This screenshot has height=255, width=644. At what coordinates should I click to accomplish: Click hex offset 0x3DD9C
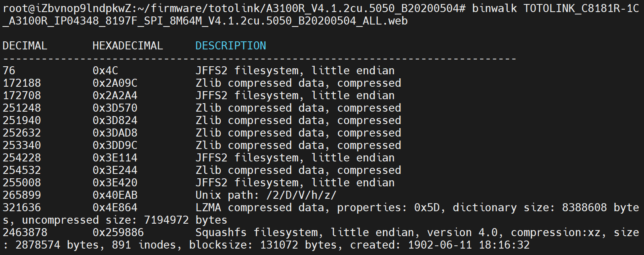tap(115, 145)
